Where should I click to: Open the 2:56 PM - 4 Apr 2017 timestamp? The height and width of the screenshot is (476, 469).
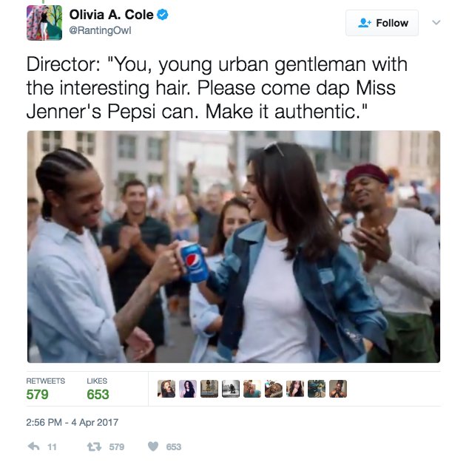click(72, 422)
